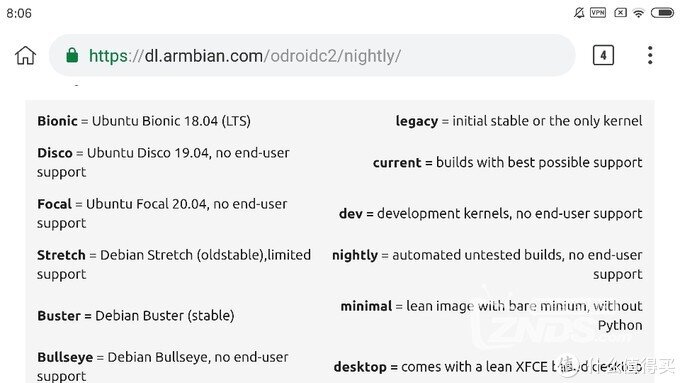Select the legacy kernel definition

[x=519, y=121]
